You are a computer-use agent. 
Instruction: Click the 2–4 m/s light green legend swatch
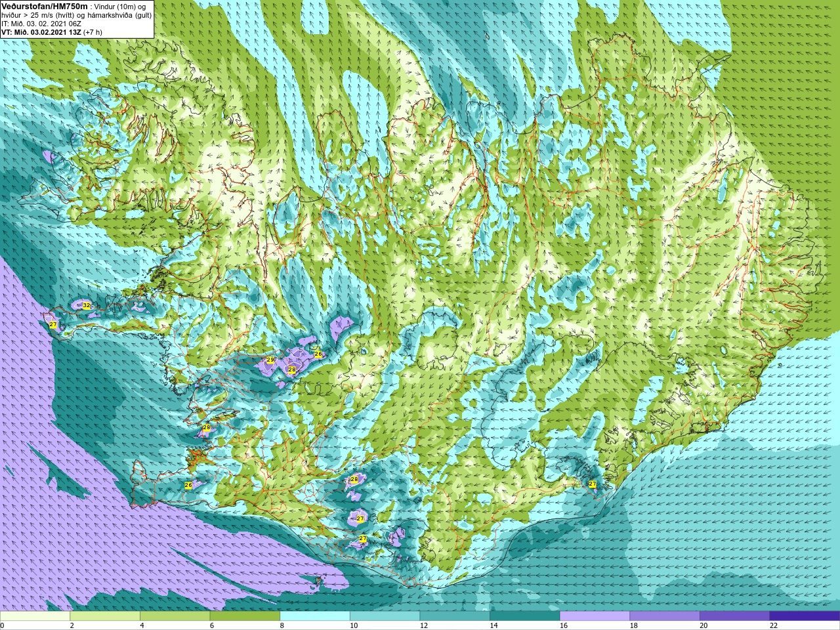click(x=105, y=616)
